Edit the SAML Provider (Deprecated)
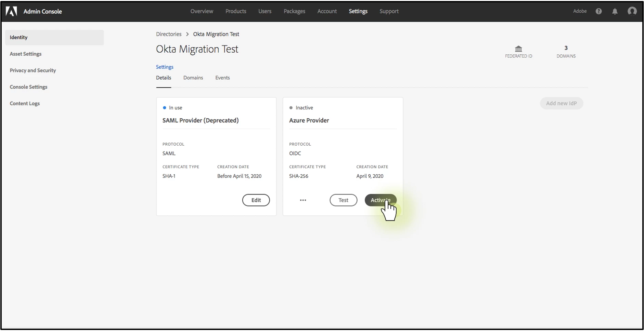Screen dimensions: 644x331 pos(256,200)
